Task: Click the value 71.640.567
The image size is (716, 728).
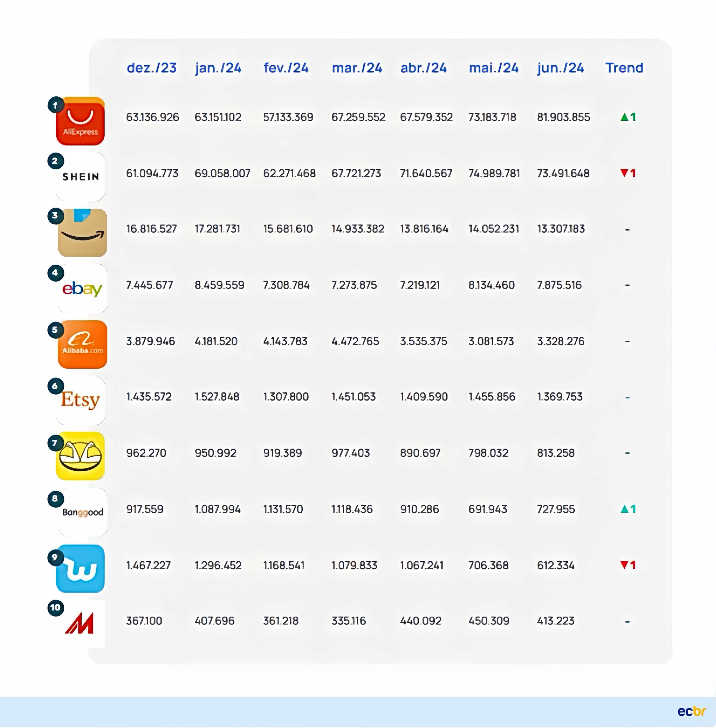Action: 426,173
